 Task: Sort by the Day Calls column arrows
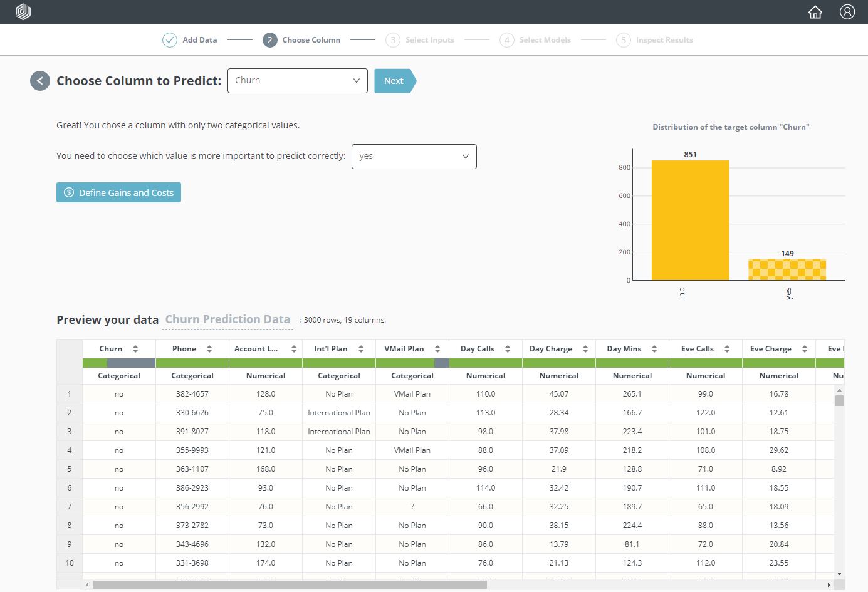coord(508,349)
